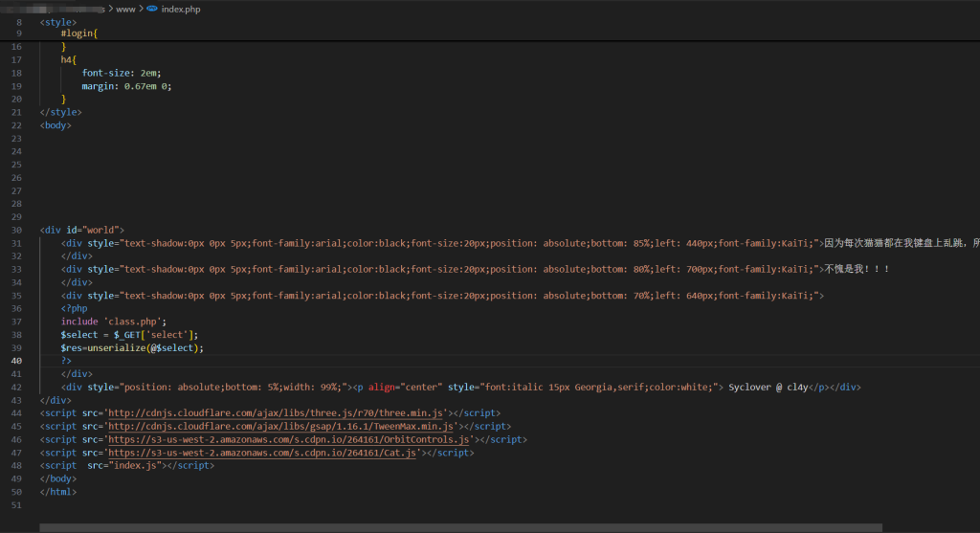Viewport: 980px width, 533px height.
Task: Click the script src="index.js" line
Action: coord(127,465)
